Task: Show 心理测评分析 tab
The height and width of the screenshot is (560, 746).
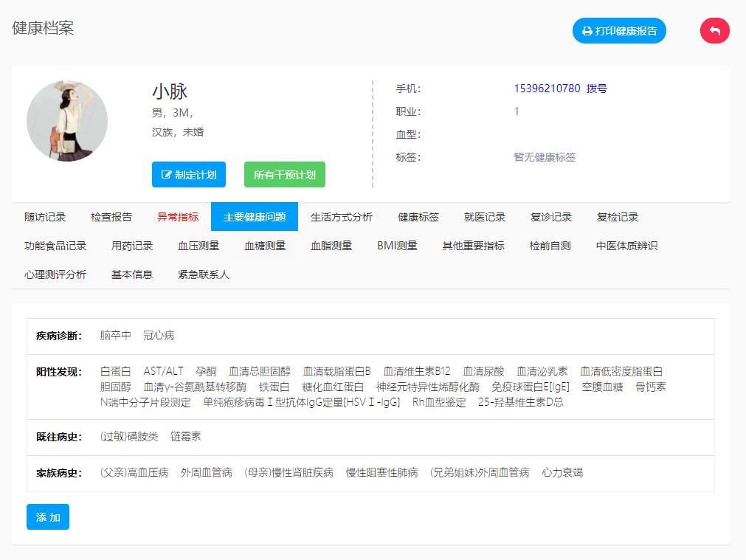Action: pos(55,274)
